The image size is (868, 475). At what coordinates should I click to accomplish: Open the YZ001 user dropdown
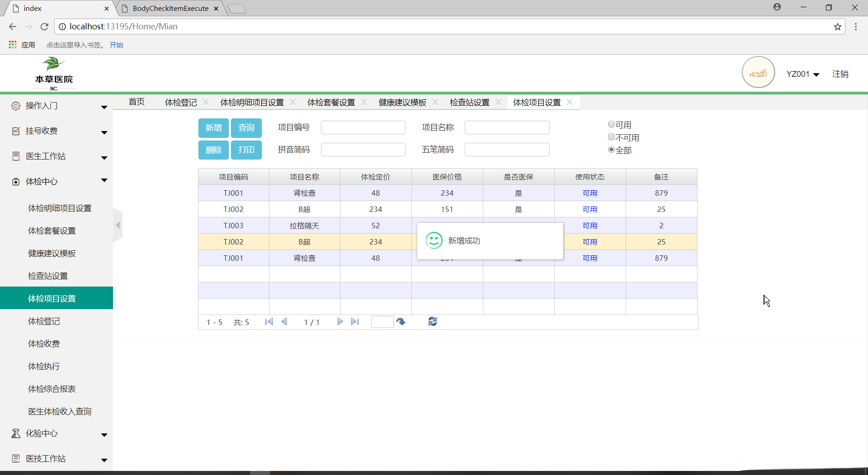802,74
